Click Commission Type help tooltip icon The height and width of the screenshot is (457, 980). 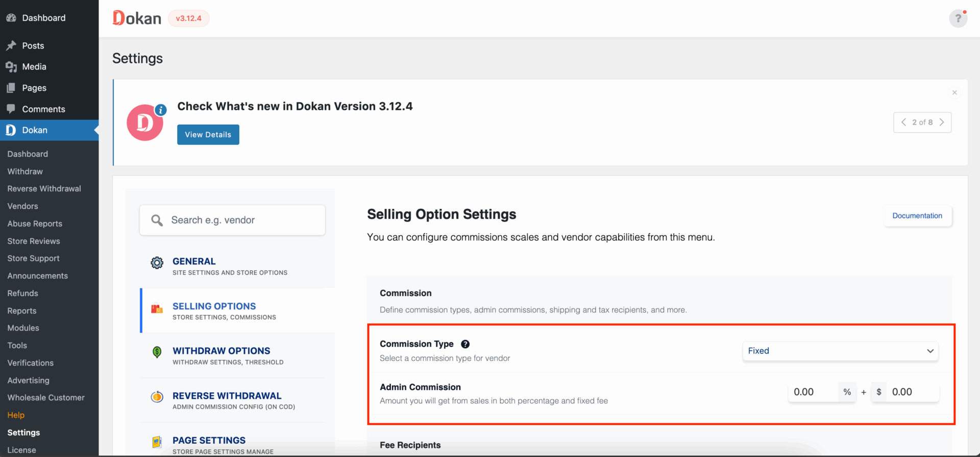[x=465, y=344]
